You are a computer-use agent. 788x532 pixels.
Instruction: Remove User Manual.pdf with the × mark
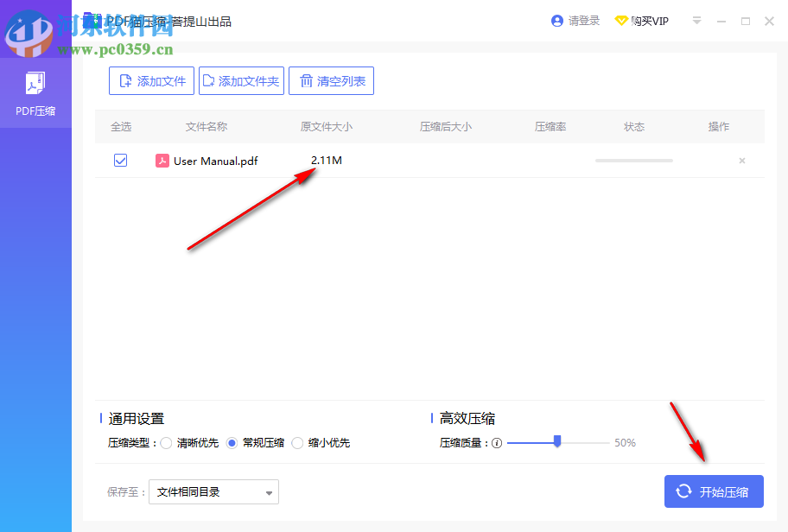pos(741,161)
